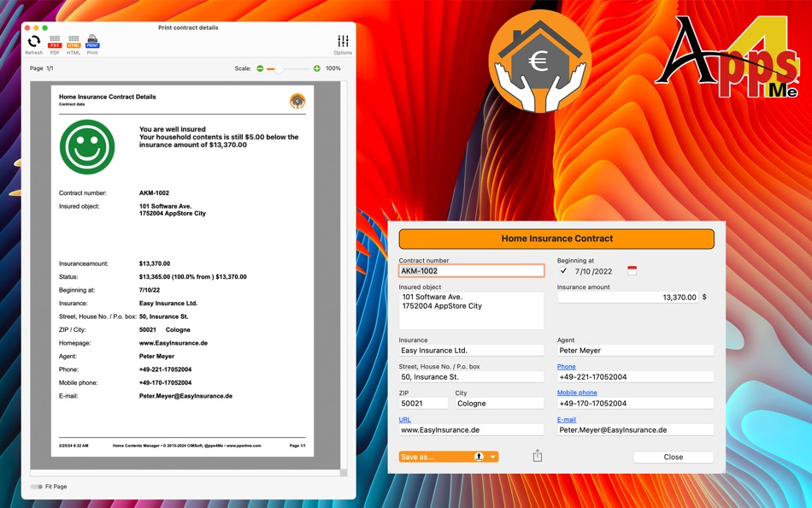Open the Phone field label link
The width and height of the screenshot is (812, 508).
565,366
